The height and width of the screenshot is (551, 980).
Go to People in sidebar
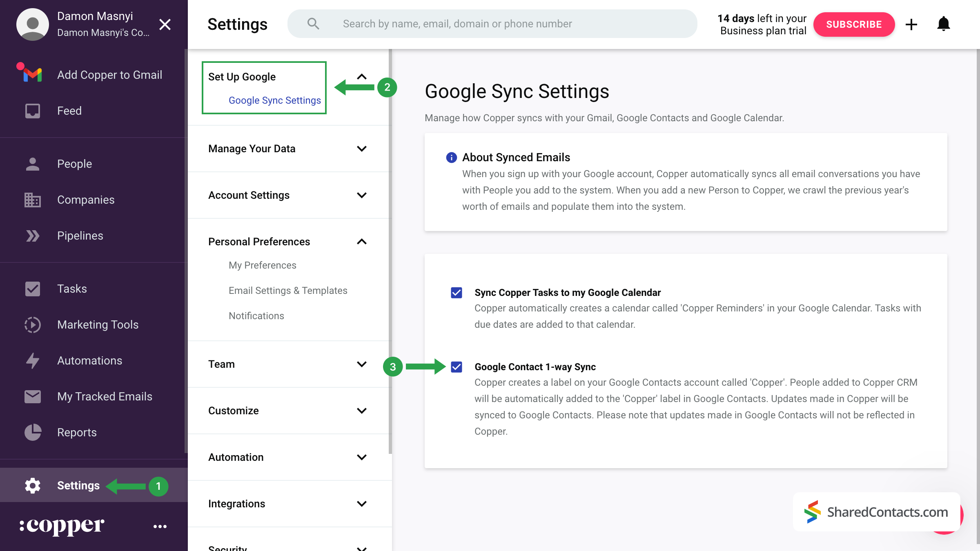point(94,164)
